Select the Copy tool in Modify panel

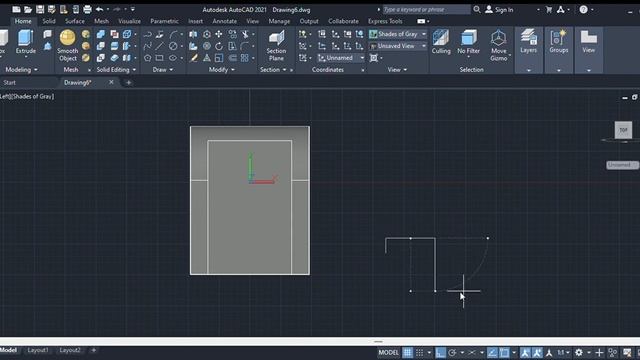point(232,34)
